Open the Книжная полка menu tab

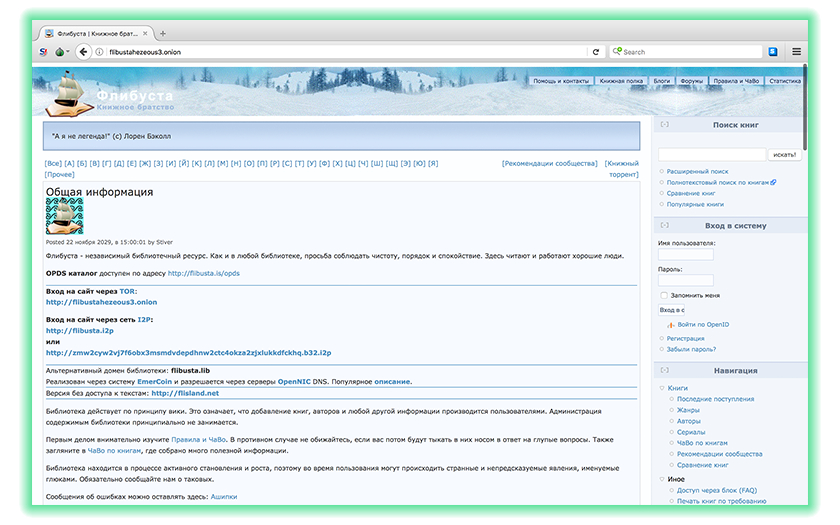620,81
